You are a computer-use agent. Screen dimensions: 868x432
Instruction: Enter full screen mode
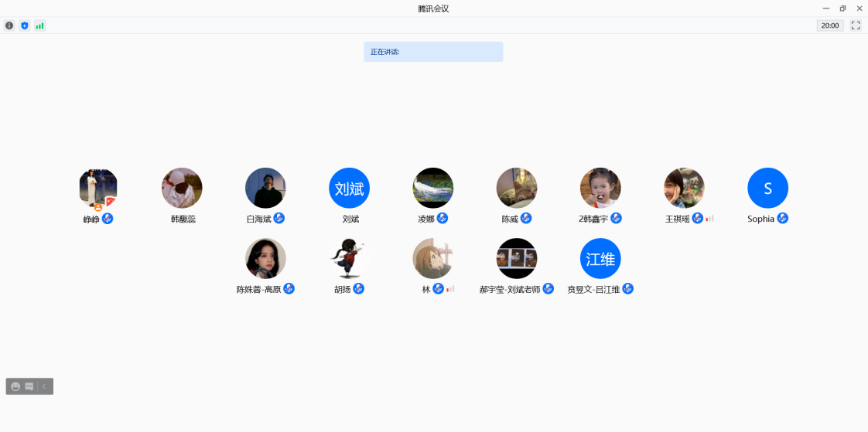(856, 26)
